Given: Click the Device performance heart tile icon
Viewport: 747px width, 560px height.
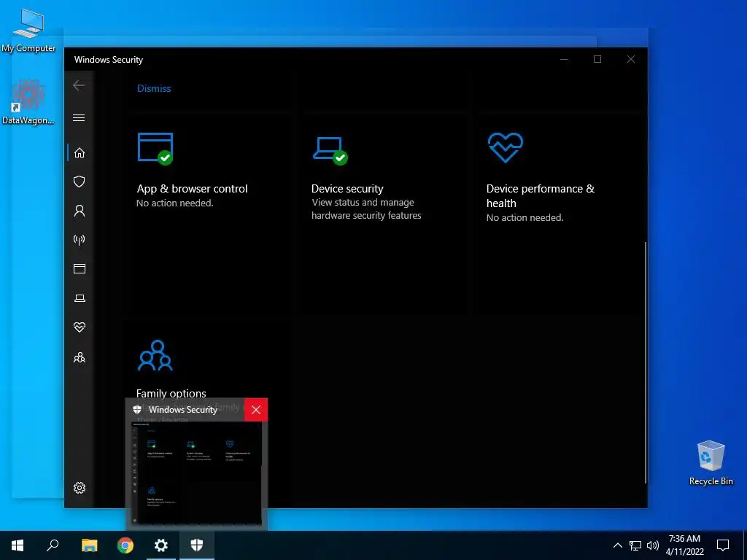Looking at the screenshot, I should pyautogui.click(x=505, y=147).
